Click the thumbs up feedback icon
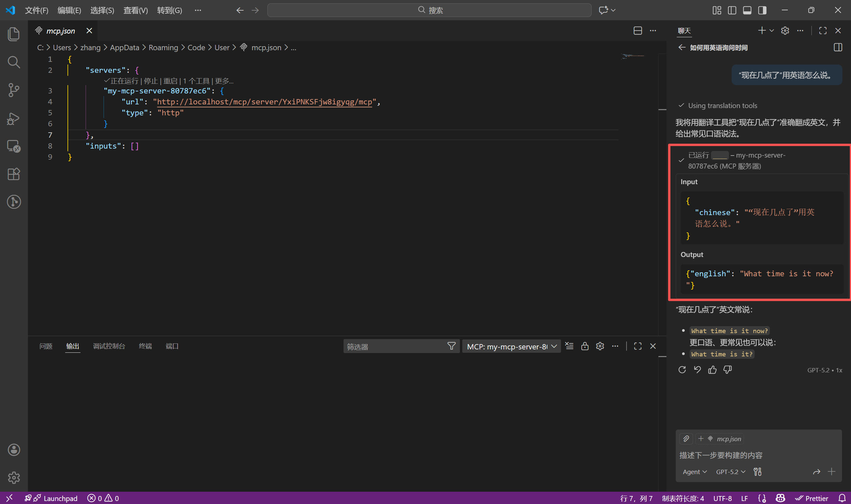Screen dimensions: 851x504 (712, 370)
